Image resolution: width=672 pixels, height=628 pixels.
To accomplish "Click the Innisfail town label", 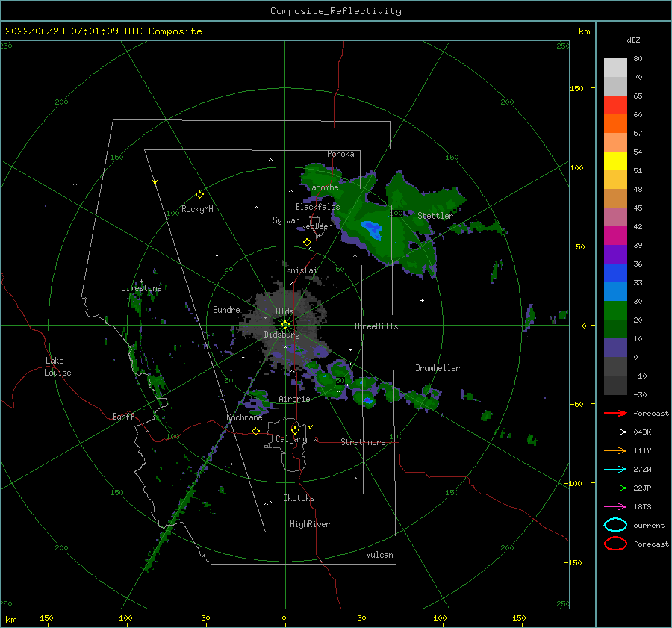I will (x=302, y=270).
